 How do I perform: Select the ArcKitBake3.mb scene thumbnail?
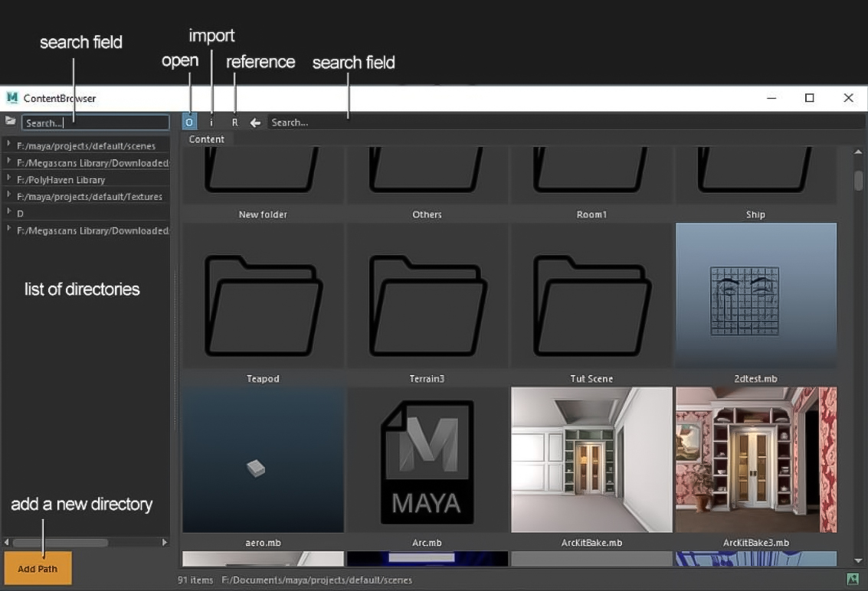point(755,459)
